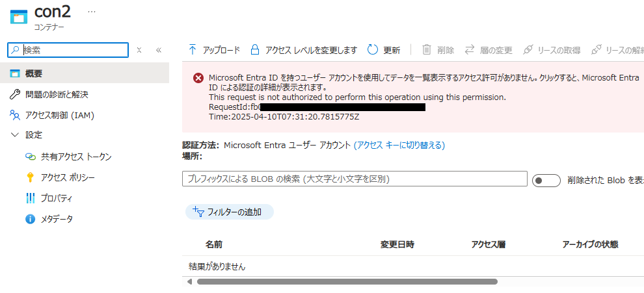The width and height of the screenshot is (644, 293).
Task: Click the swap arrows icon for 層の変更
Action: pyautogui.click(x=470, y=50)
